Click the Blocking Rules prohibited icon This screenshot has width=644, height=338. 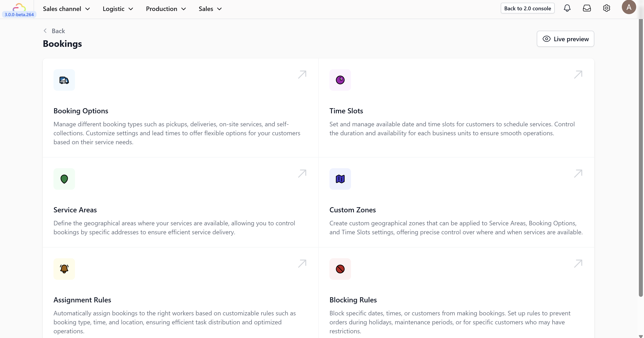point(340,269)
